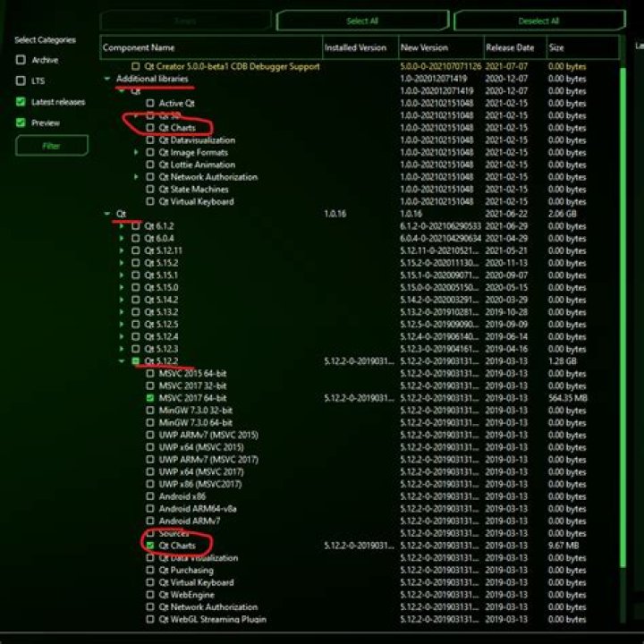644x644 pixels.
Task: Tick UWP x64 (MSVC 2017) checkbox
Action: pos(150,472)
